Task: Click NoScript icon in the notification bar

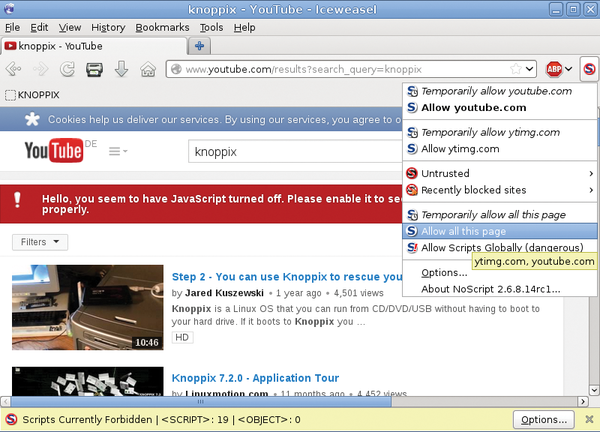Action: (11, 419)
